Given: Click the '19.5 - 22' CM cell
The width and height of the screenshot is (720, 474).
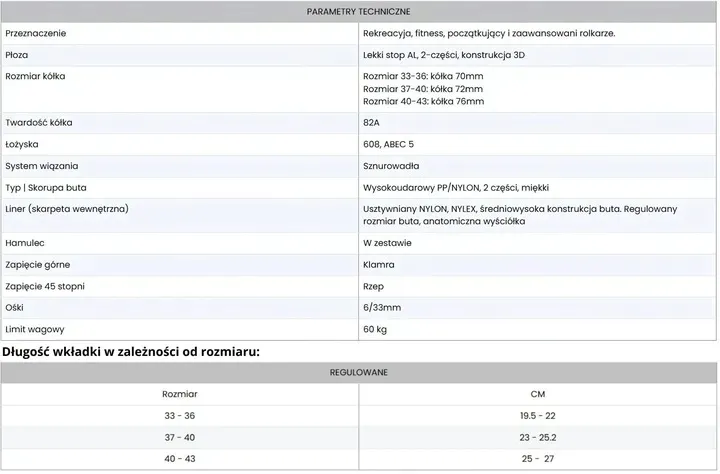Looking at the screenshot, I should [x=538, y=416].
